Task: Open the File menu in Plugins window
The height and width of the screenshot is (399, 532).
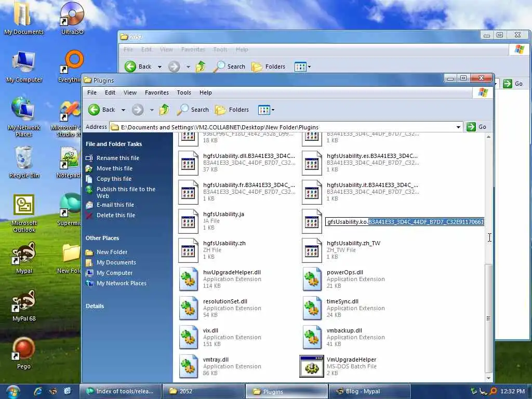Action: coord(91,92)
